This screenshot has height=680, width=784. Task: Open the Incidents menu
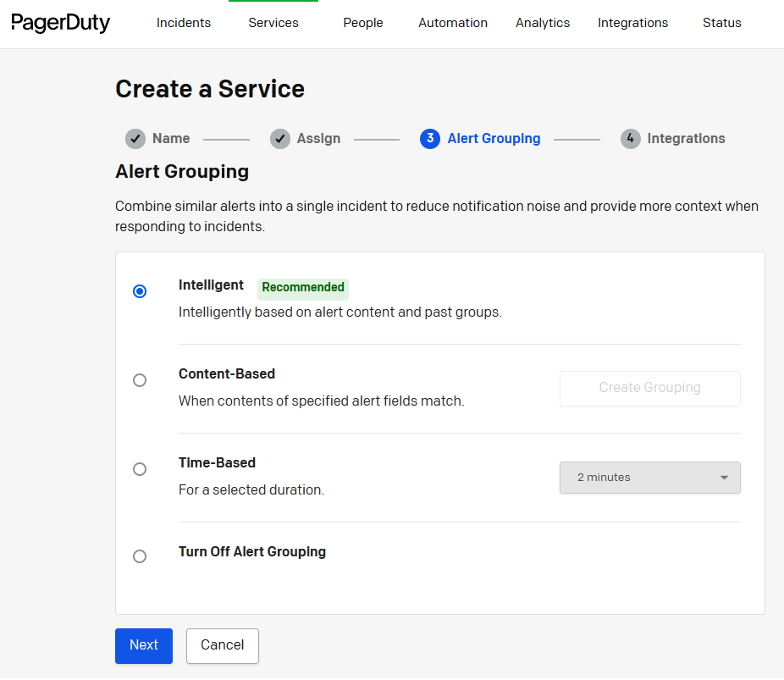click(x=184, y=23)
